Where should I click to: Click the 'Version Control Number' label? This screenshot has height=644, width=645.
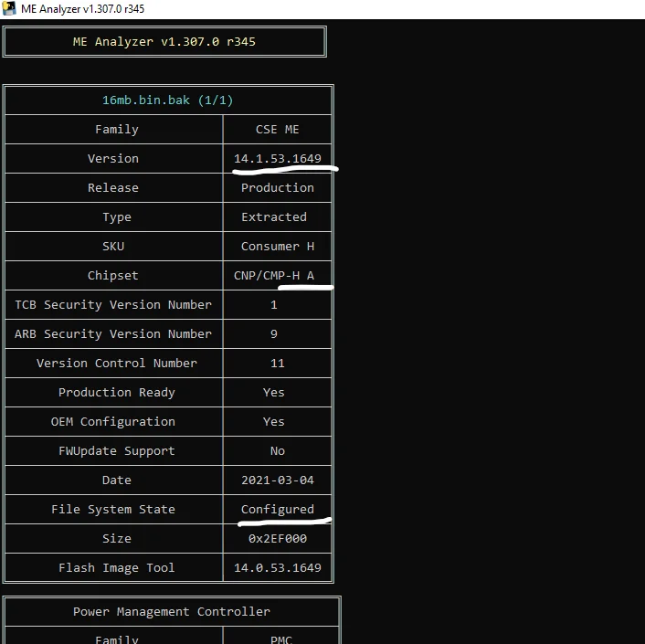pyautogui.click(x=117, y=364)
